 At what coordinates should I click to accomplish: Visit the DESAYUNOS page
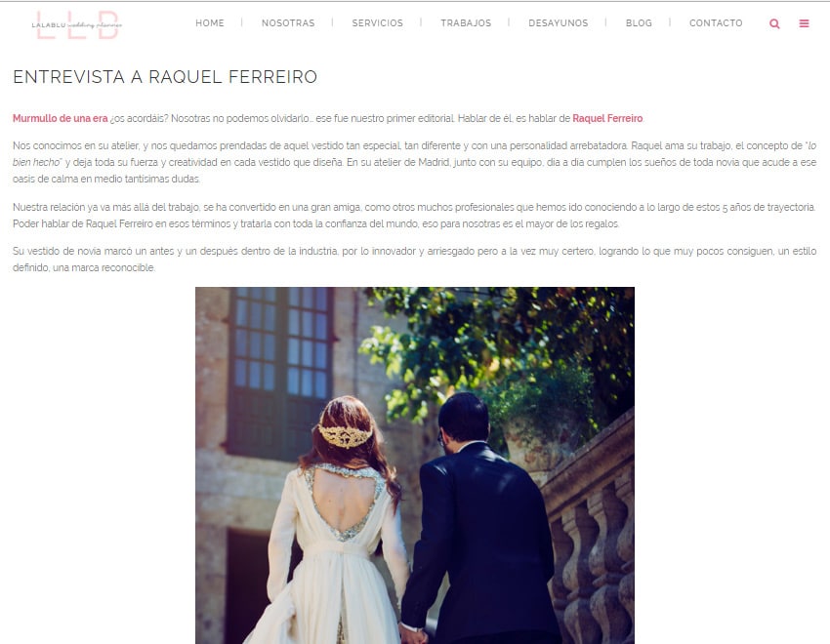pyautogui.click(x=558, y=22)
